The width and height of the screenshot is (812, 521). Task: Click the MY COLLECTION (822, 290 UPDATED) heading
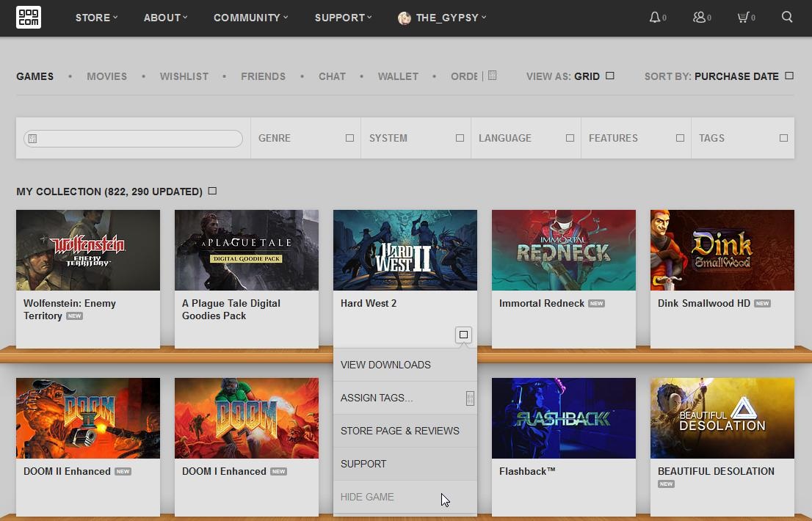pyautogui.click(x=109, y=192)
